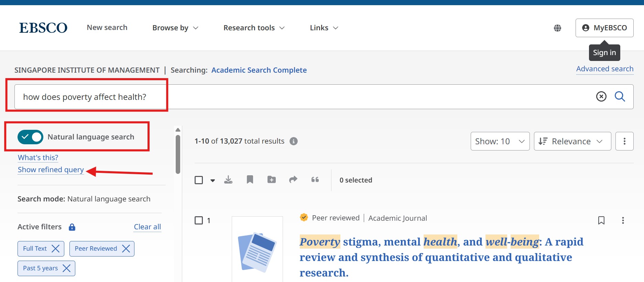
Task: Click the Full Text filter chip label
Action: tap(35, 249)
